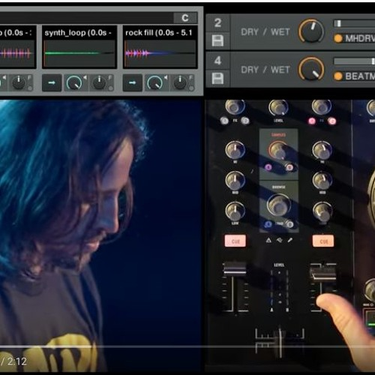Click the save icon on FX unit 4

(218, 79)
